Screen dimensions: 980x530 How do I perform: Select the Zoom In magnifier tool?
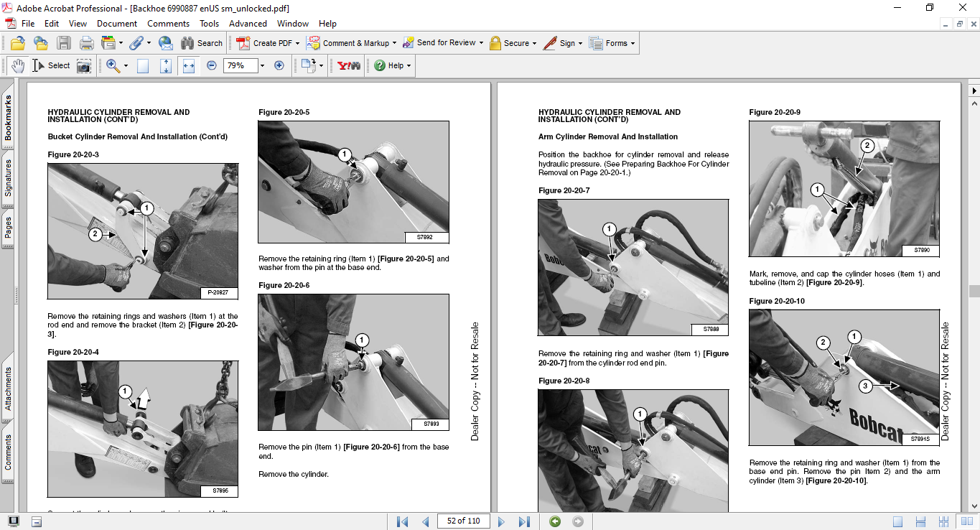pos(113,65)
